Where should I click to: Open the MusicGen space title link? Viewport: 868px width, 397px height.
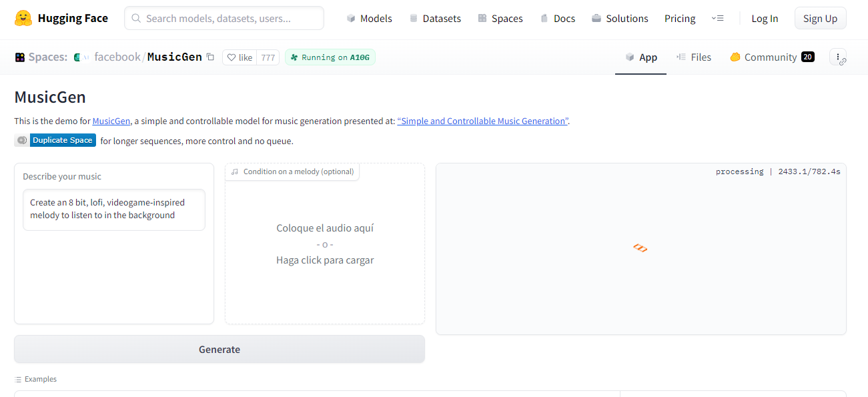174,57
